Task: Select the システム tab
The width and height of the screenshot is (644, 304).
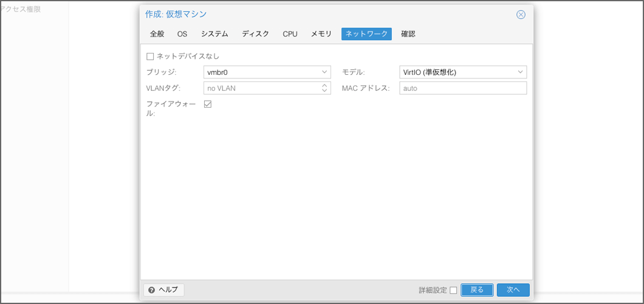Action: click(x=214, y=34)
